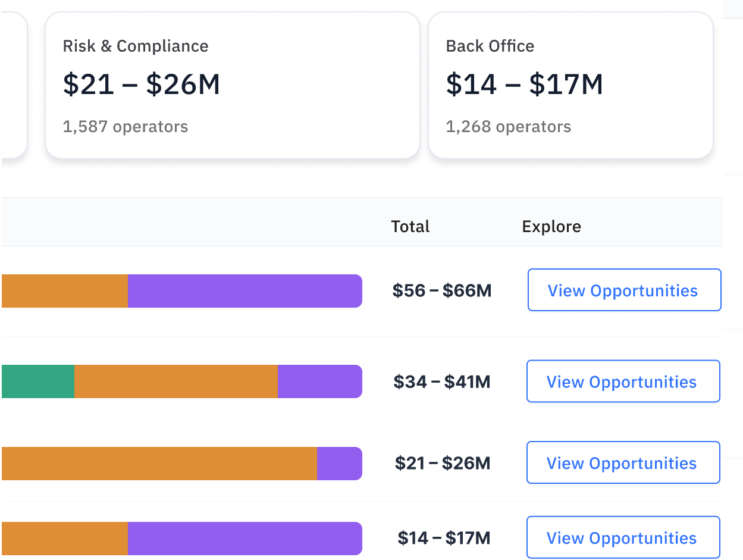Select the small purple segment beside the $21–$26M total
This screenshot has width=743, height=560.
[339, 464]
